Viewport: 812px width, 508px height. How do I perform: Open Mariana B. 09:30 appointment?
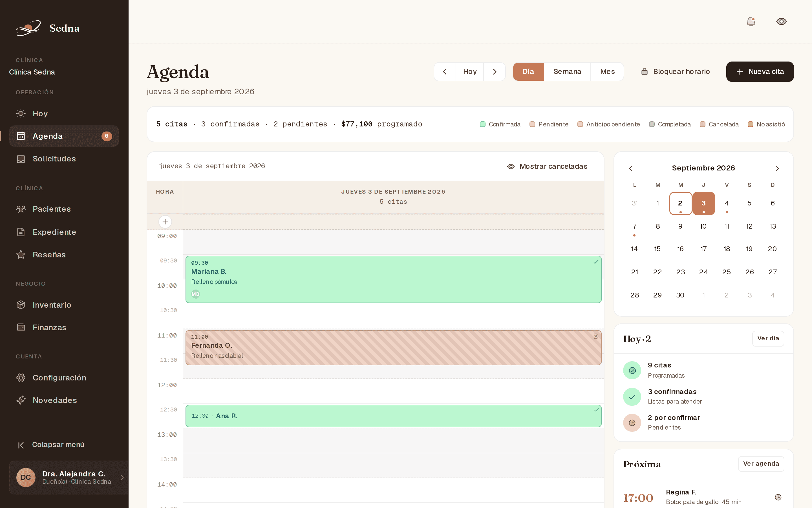pyautogui.click(x=393, y=279)
